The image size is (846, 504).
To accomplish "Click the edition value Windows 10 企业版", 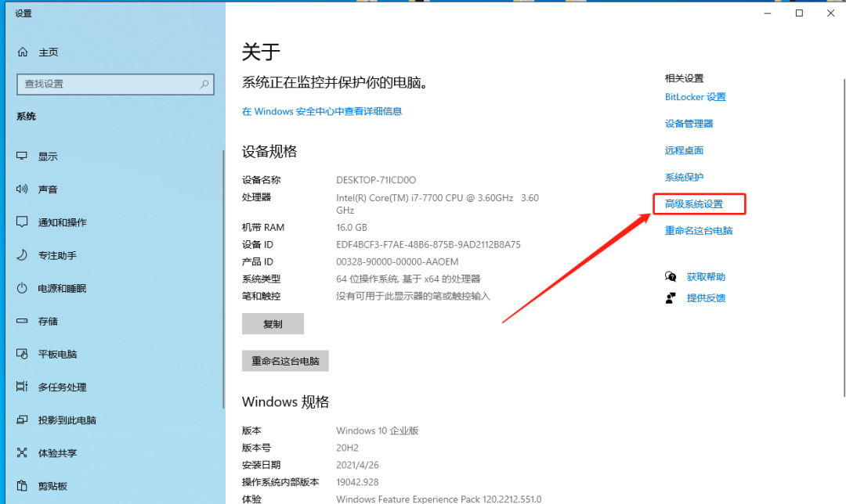I will pyautogui.click(x=377, y=430).
